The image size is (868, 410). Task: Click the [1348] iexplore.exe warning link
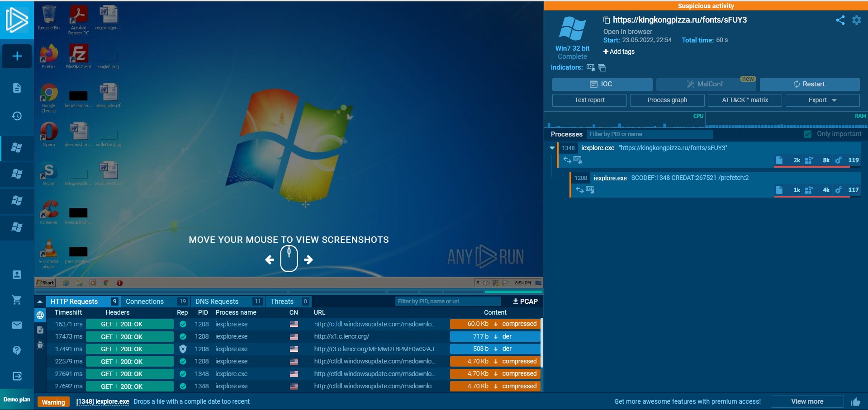(103, 401)
